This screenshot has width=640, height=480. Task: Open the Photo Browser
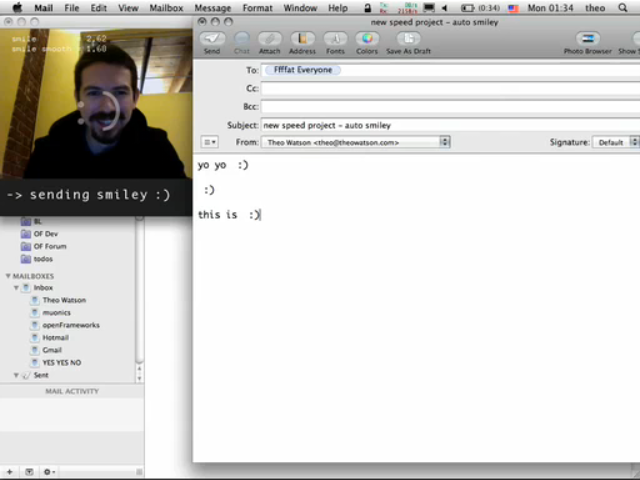pyautogui.click(x=588, y=39)
